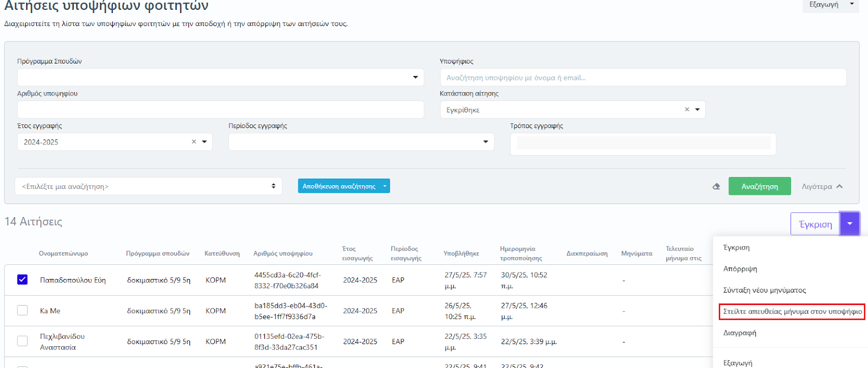The image size is (868, 368).
Task: Click the Πρόγραμμα σπουδών column header
Action: pos(157,253)
